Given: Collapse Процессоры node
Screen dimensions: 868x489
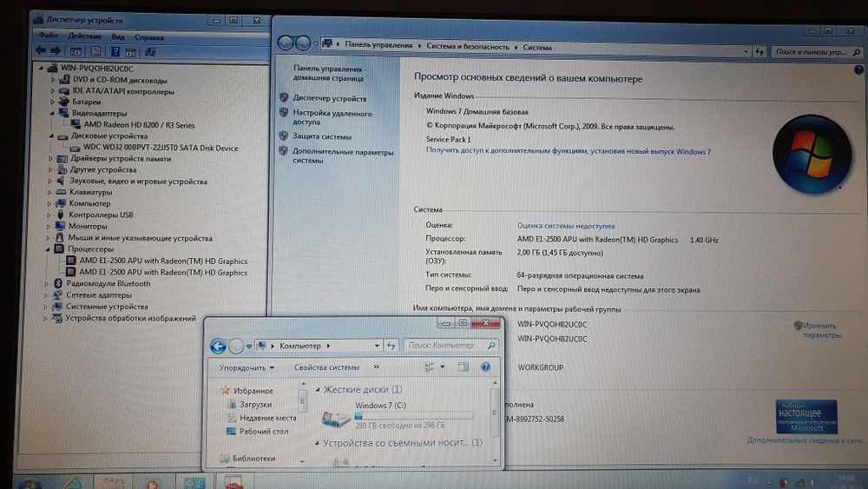Looking at the screenshot, I should pos(48,249).
